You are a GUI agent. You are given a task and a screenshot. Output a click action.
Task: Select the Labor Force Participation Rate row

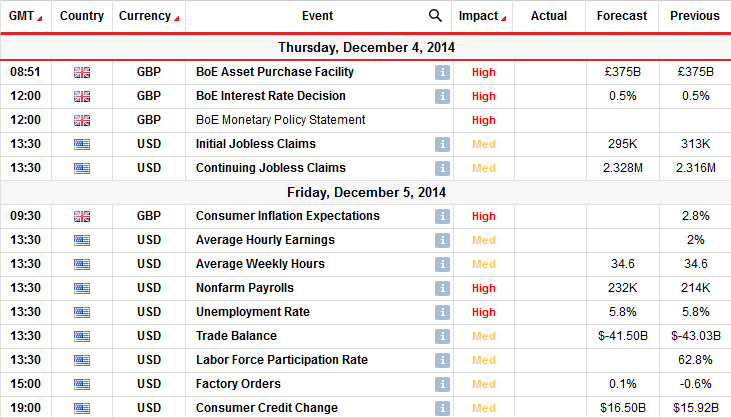pyautogui.click(x=366, y=360)
